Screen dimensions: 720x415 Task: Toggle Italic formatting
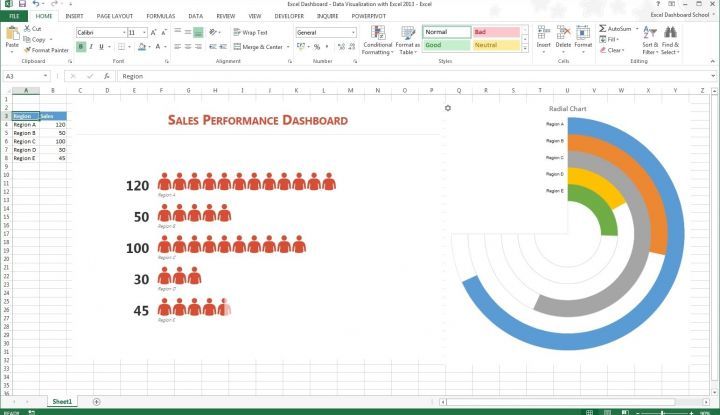click(x=91, y=47)
